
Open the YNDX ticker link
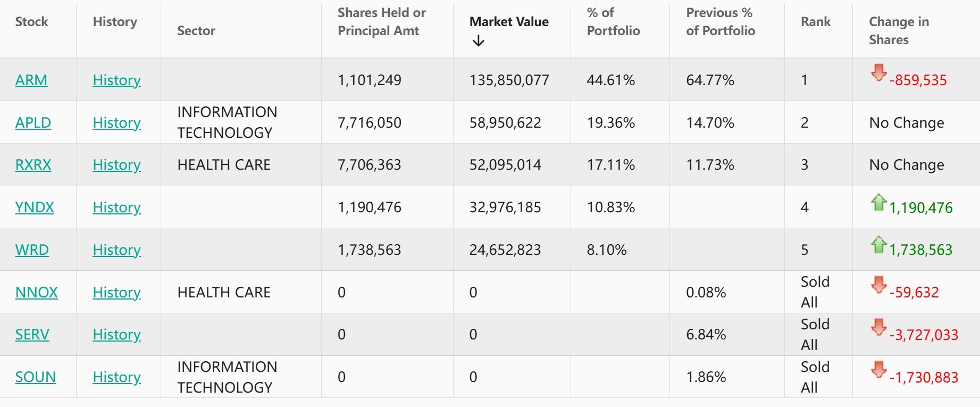(35, 207)
